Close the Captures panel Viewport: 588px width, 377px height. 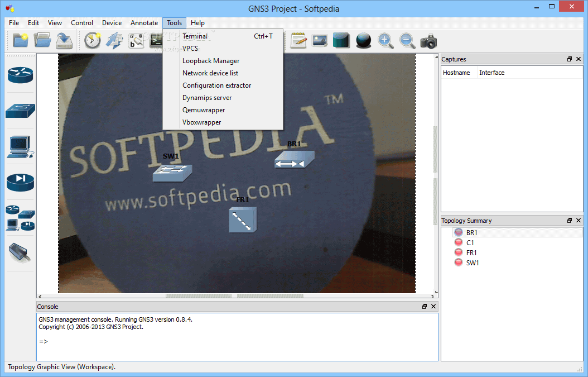(x=579, y=59)
